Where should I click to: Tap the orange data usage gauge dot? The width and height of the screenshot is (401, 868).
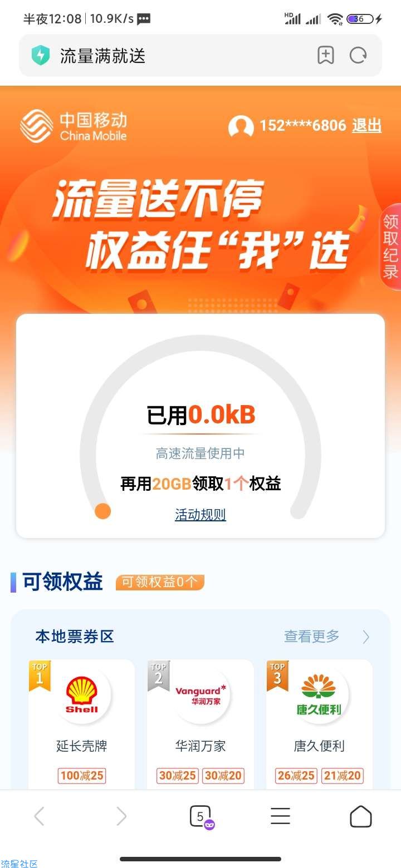point(102,511)
